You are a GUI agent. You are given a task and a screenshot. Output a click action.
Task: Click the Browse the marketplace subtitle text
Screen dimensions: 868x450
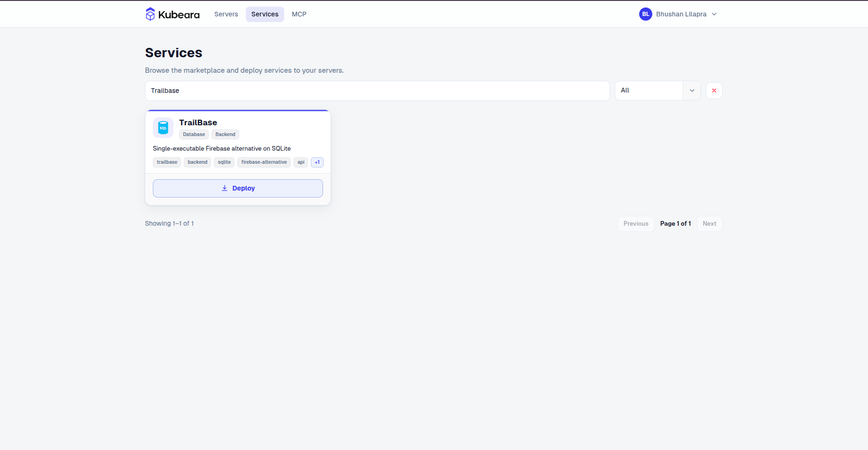tap(244, 70)
